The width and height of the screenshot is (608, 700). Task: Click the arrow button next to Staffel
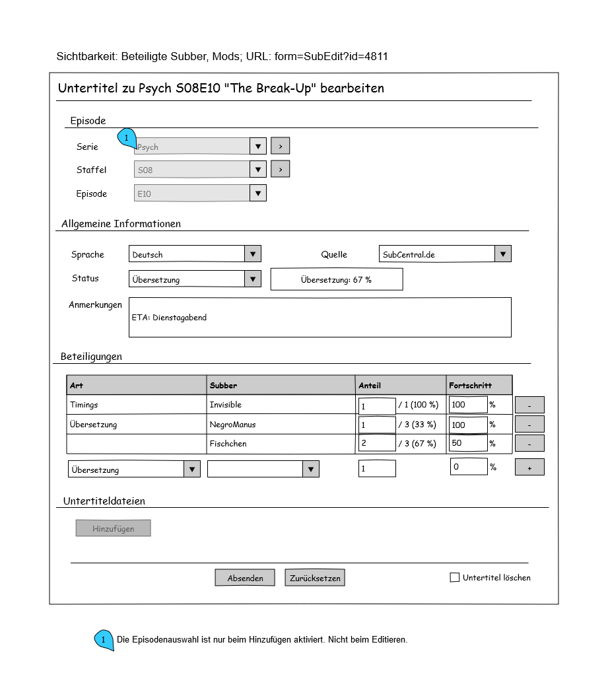click(280, 170)
